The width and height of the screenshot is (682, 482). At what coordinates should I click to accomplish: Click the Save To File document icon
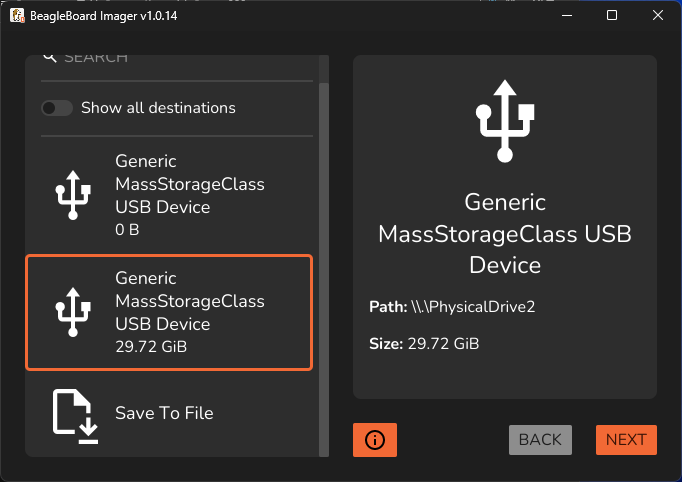click(75, 416)
